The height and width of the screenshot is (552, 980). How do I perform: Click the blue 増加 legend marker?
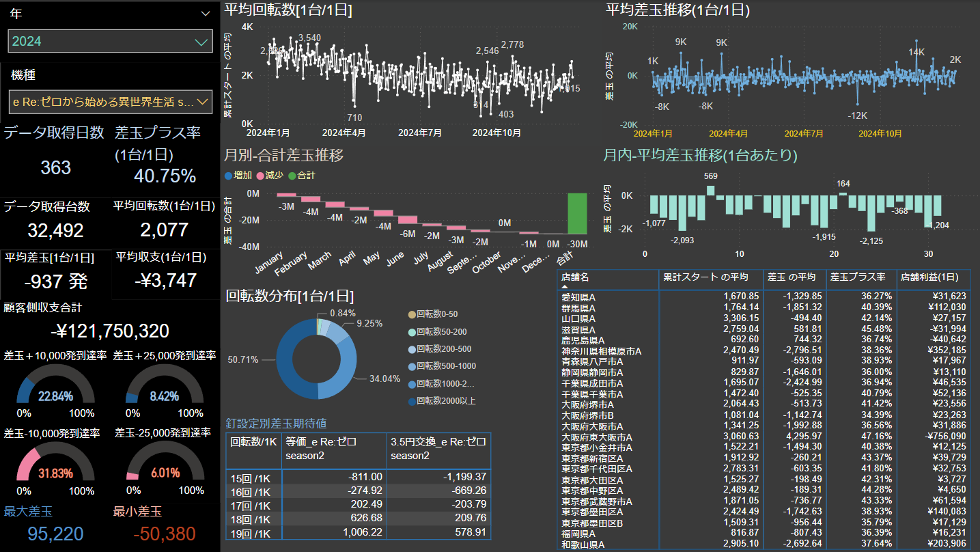(228, 176)
